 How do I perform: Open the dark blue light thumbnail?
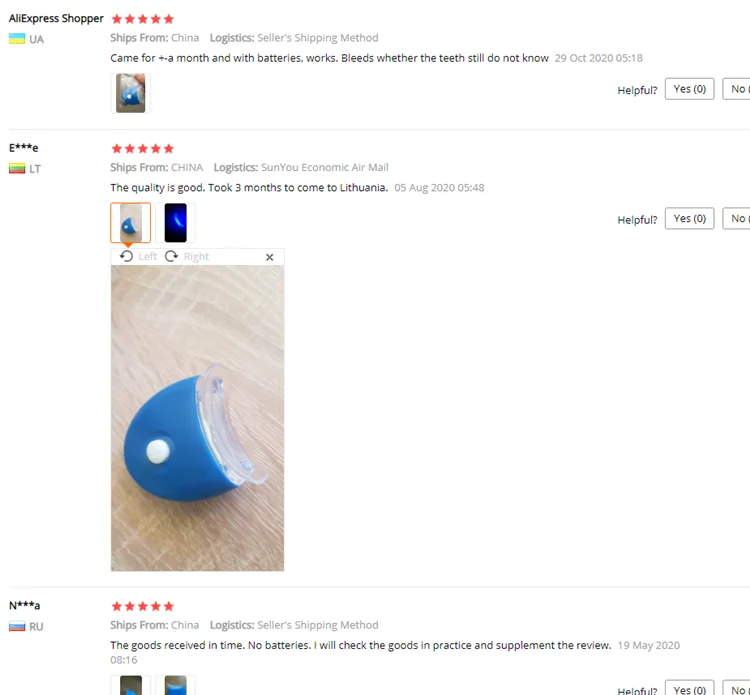[x=176, y=223]
